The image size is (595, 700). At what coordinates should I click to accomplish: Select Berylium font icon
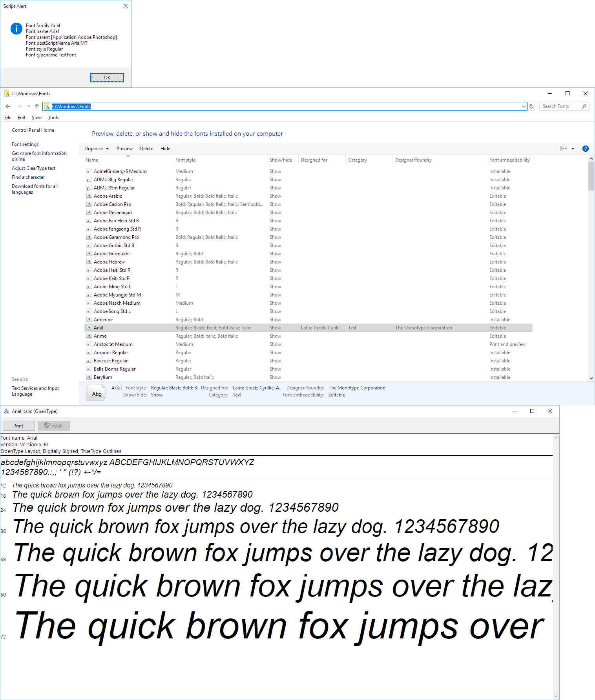(x=89, y=377)
